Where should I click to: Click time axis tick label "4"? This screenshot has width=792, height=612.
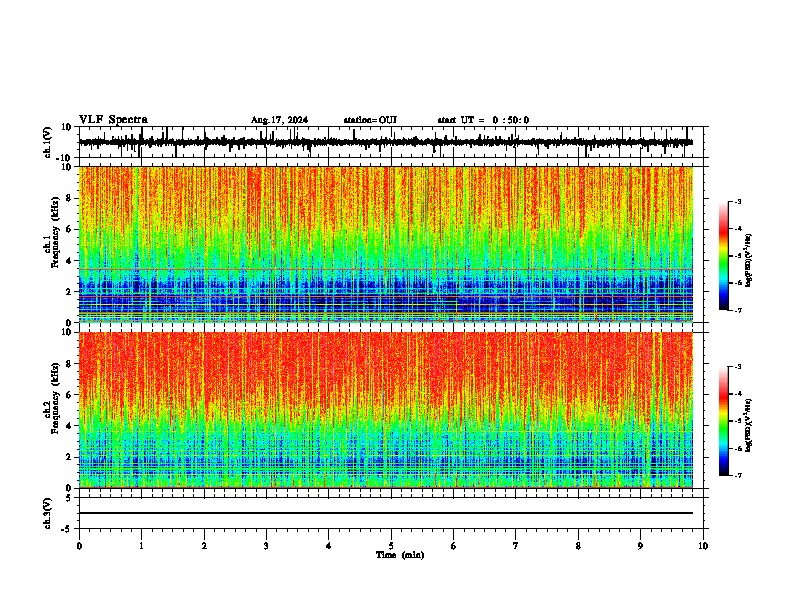click(x=329, y=546)
